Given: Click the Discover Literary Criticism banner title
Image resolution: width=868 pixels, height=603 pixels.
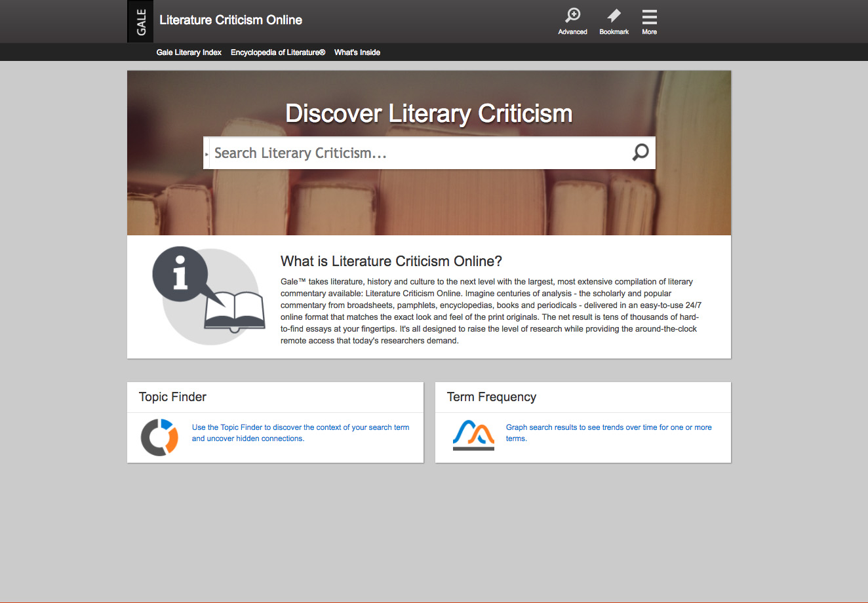Looking at the screenshot, I should [429, 113].
